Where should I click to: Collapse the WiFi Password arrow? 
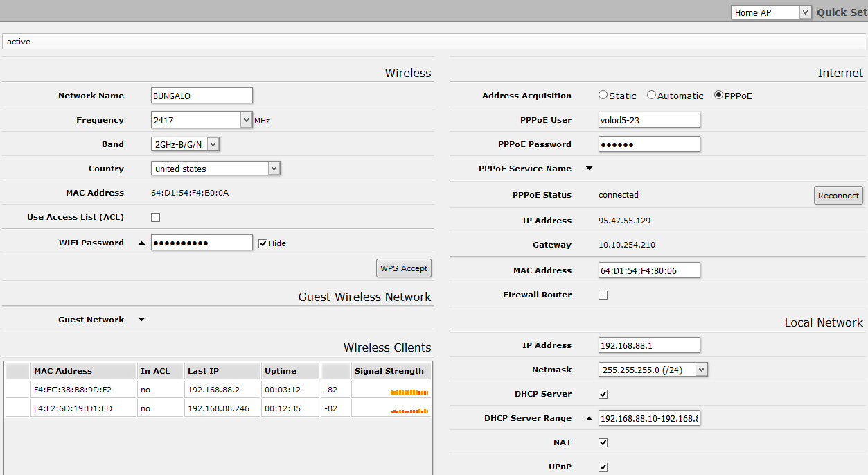pyautogui.click(x=141, y=243)
